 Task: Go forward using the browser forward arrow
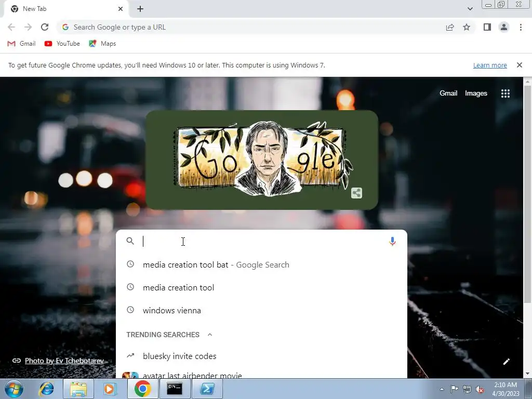click(x=28, y=27)
